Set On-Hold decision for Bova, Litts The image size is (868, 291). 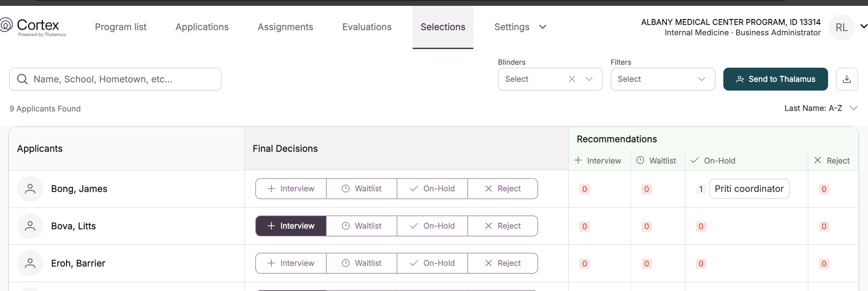(x=432, y=226)
